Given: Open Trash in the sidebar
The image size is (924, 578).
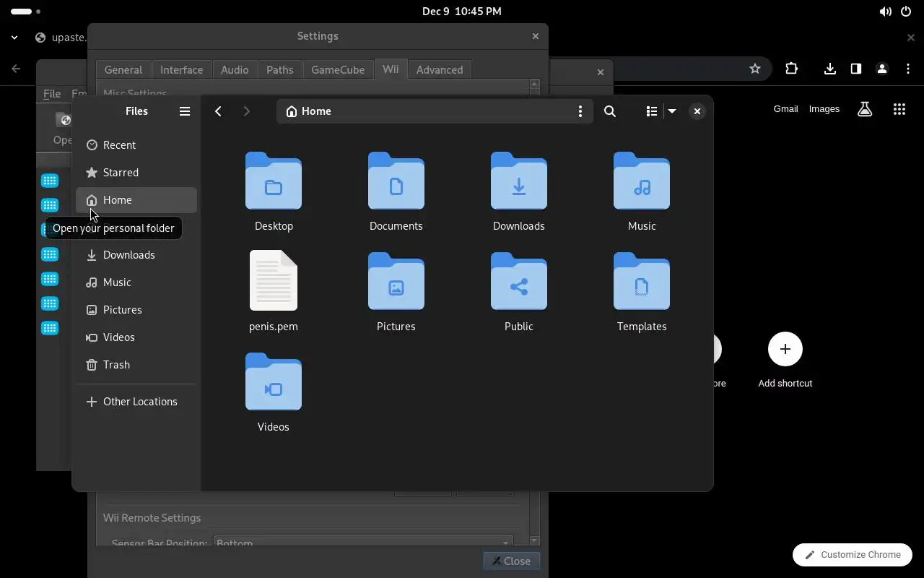Looking at the screenshot, I should tap(136, 365).
